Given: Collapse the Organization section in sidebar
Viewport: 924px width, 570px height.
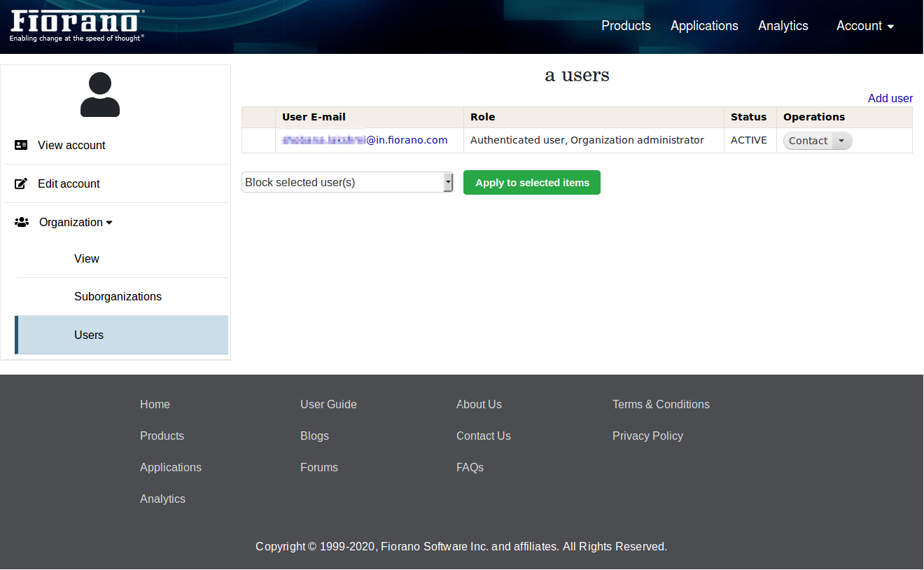Looking at the screenshot, I should click(x=76, y=222).
